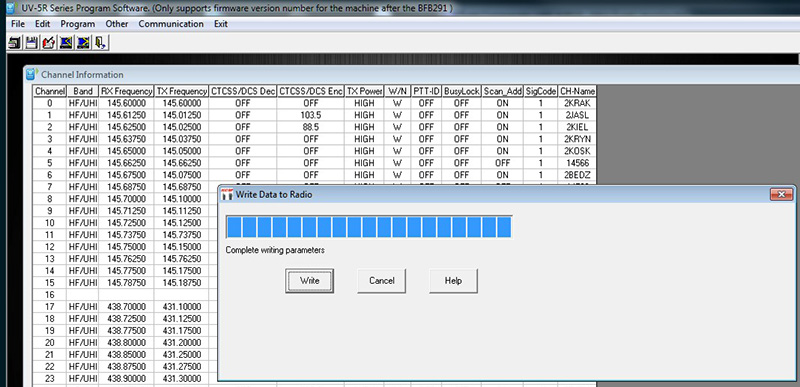Viewport: 800px width, 387px height.
Task: Click the 88.5 CTCSS encode cell
Action: pyautogui.click(x=311, y=127)
